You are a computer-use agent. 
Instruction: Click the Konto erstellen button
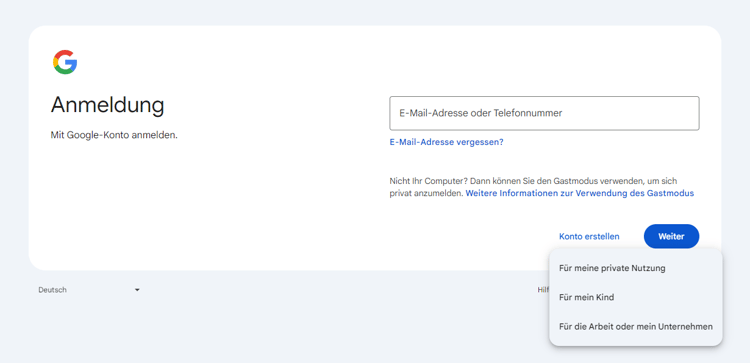589,236
